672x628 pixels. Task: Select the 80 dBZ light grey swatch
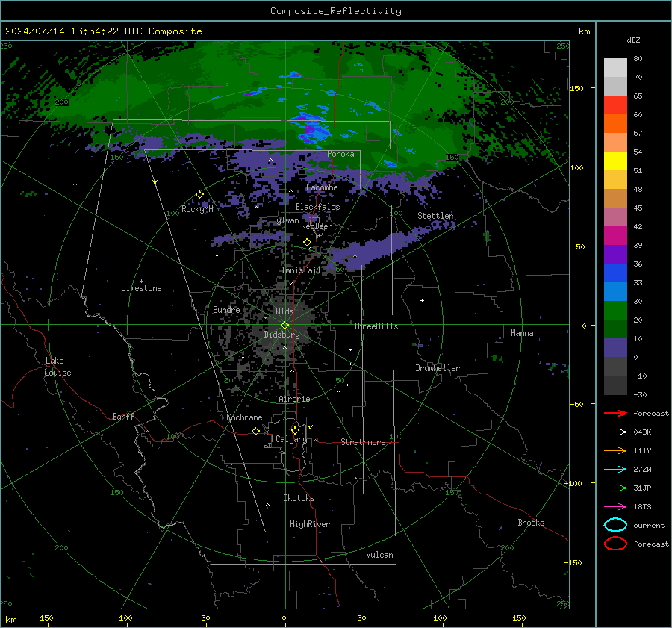pyautogui.click(x=615, y=67)
